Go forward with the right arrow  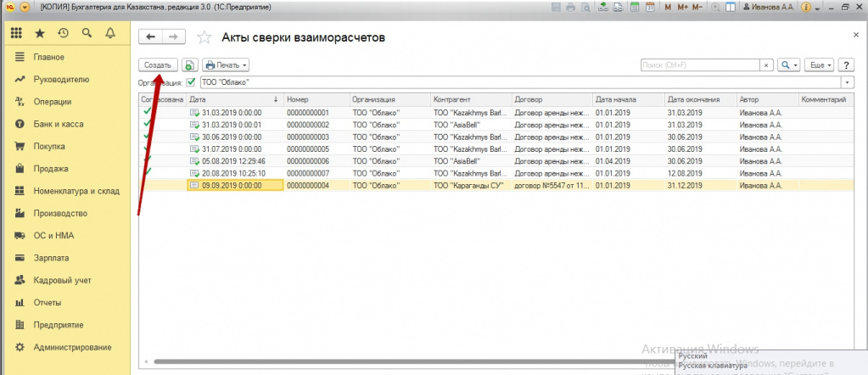pos(173,36)
